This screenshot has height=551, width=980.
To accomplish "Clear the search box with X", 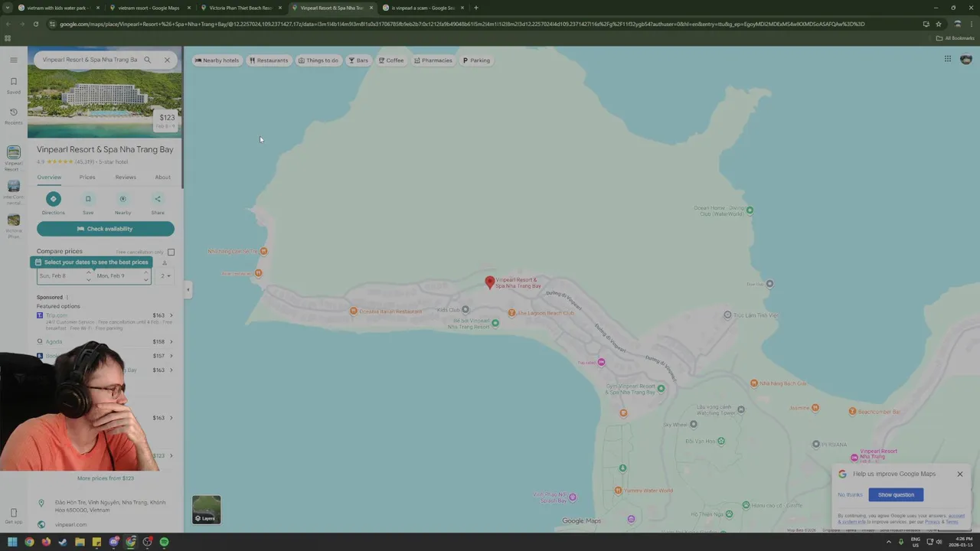I will click(167, 60).
